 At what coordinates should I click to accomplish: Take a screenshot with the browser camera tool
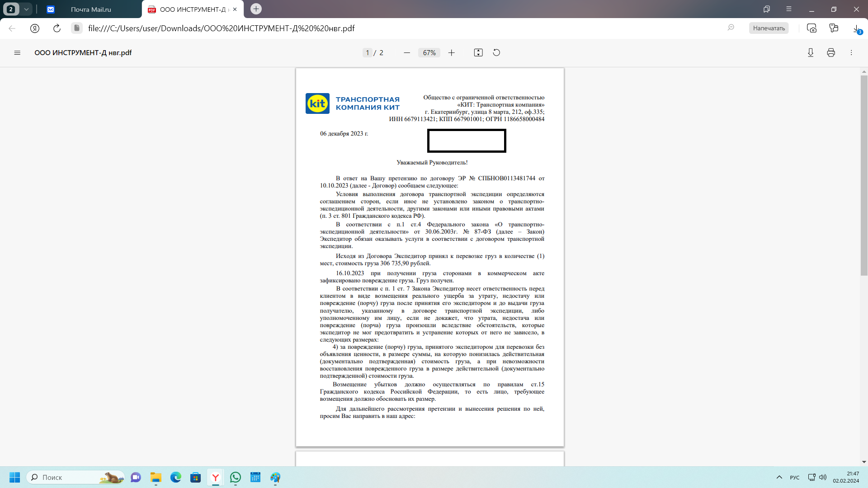click(x=811, y=28)
